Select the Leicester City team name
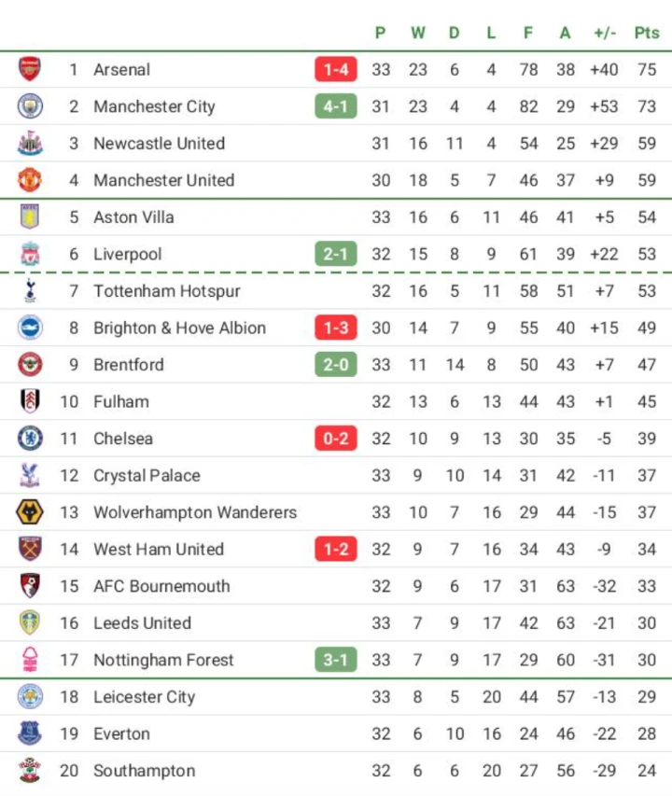This screenshot has height=796, width=672. (144, 696)
